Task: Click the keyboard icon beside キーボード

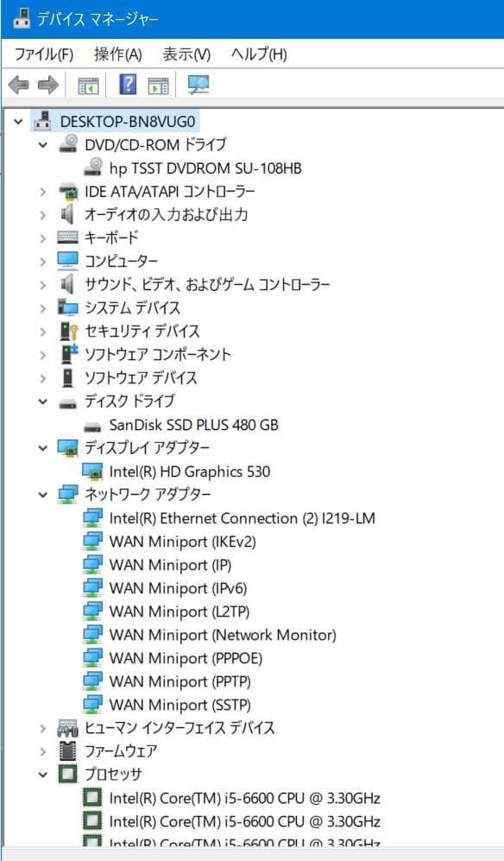Action: [x=68, y=237]
